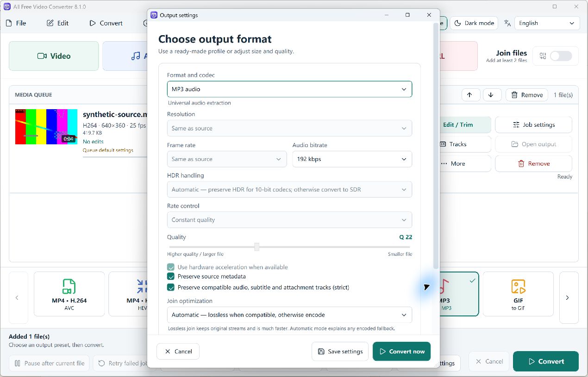Viewport: 588px width, 377px height.
Task: Click the moon icon for Dark mode
Action: pos(458,23)
